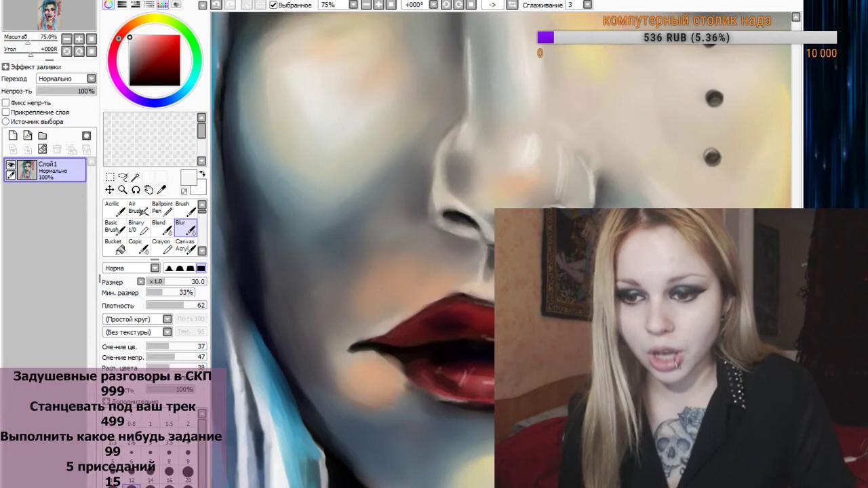This screenshot has height=488, width=868.
Task: Reset view angle in navigator panel
Action: pyautogui.click(x=92, y=51)
